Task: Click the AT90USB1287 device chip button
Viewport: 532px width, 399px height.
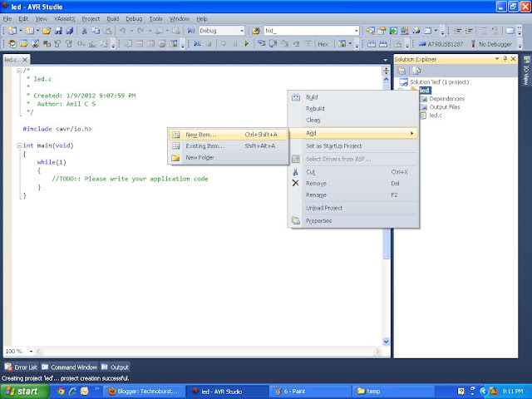Action: coord(441,44)
